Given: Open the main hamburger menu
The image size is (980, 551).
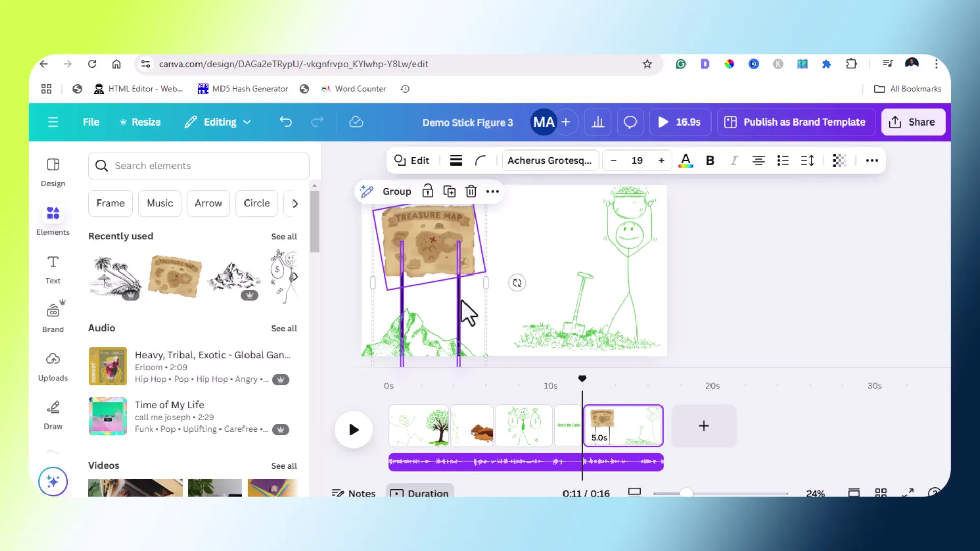Looking at the screenshot, I should 53,122.
